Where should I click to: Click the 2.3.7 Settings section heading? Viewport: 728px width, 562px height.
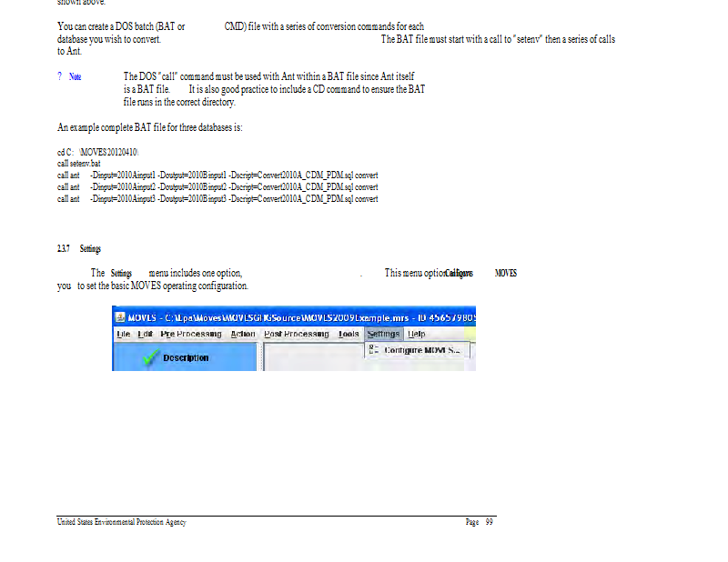pos(78,248)
